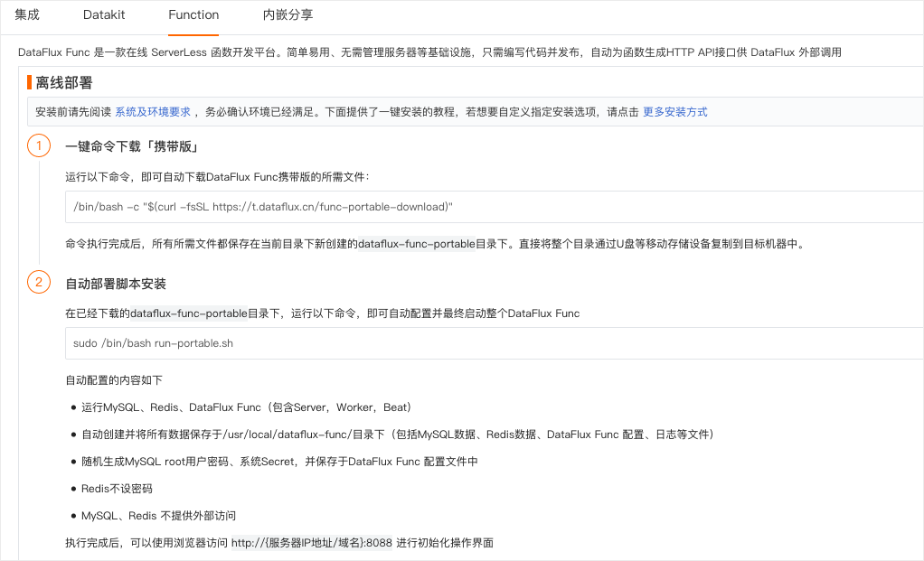Select the Function tab
Image resolution: width=924 pixels, height=561 pixels.
click(193, 14)
